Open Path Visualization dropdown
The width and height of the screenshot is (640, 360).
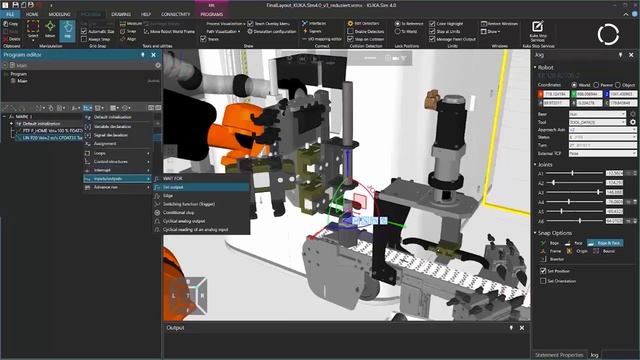[223, 31]
